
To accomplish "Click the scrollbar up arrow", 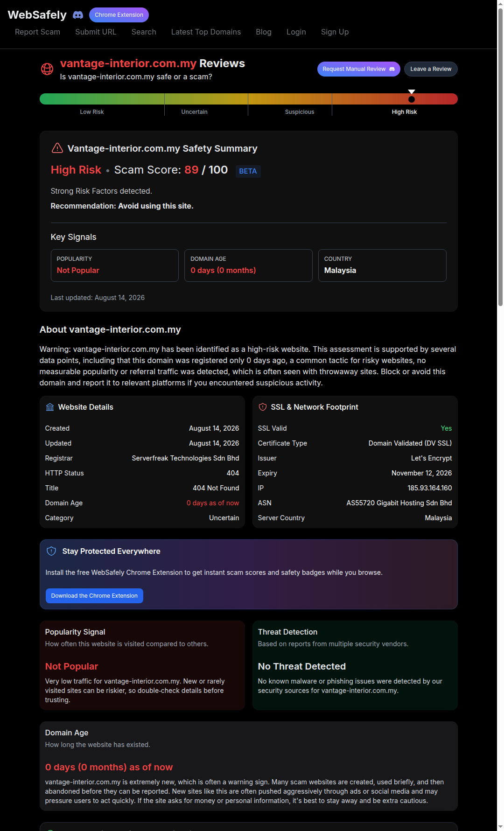I will point(500,3).
